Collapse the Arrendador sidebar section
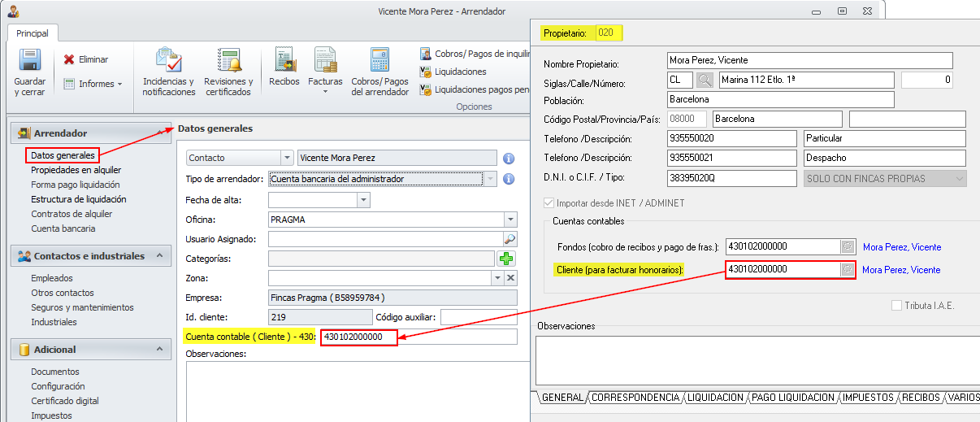 click(x=160, y=133)
